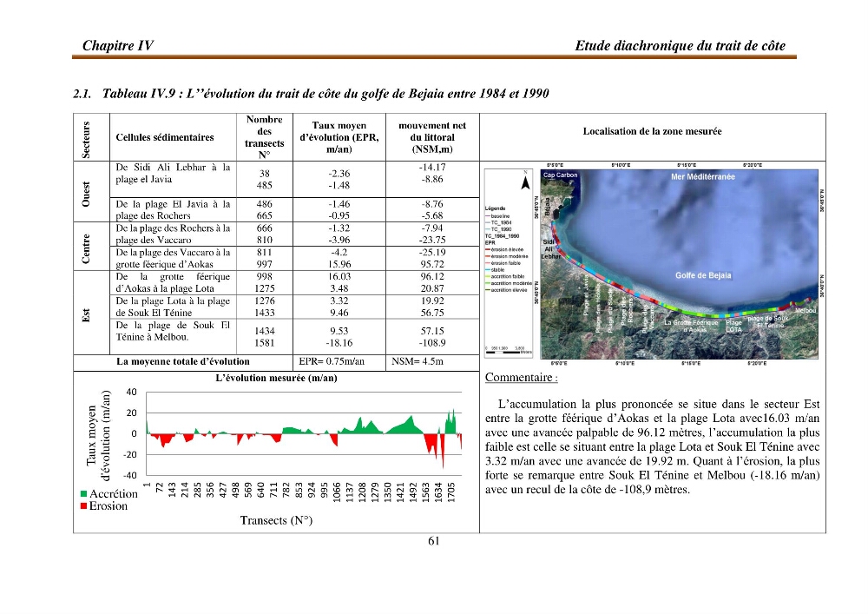The width and height of the screenshot is (868, 614).
Task: Click the north arrow on the map
Action: [x=525, y=181]
